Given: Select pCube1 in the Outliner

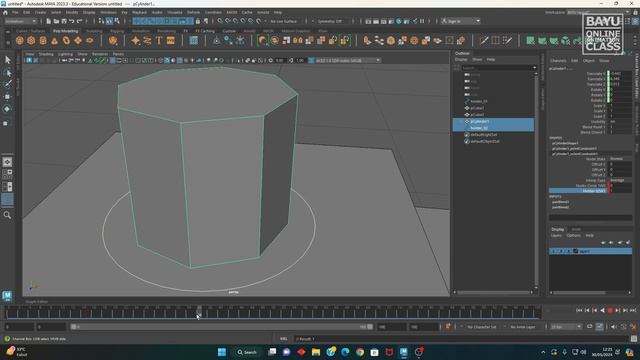Looking at the screenshot, I should point(477,108).
